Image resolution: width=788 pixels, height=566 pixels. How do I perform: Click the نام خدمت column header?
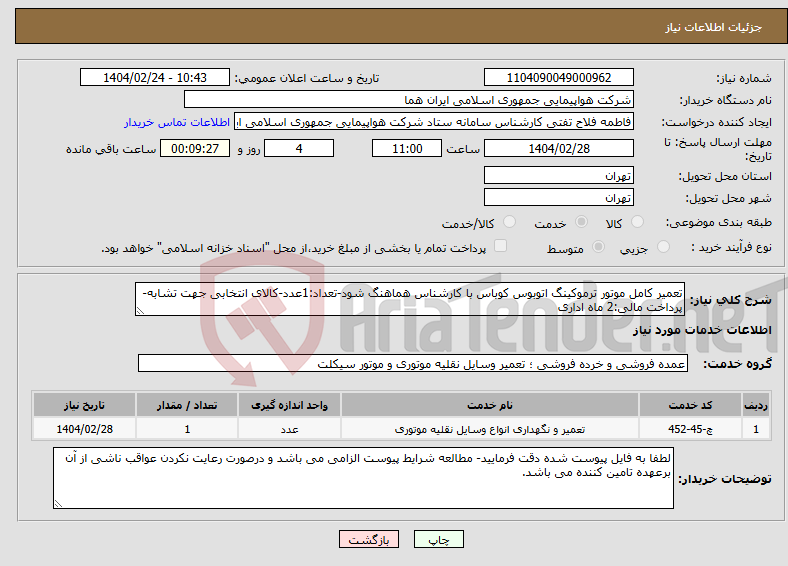pos(490,405)
